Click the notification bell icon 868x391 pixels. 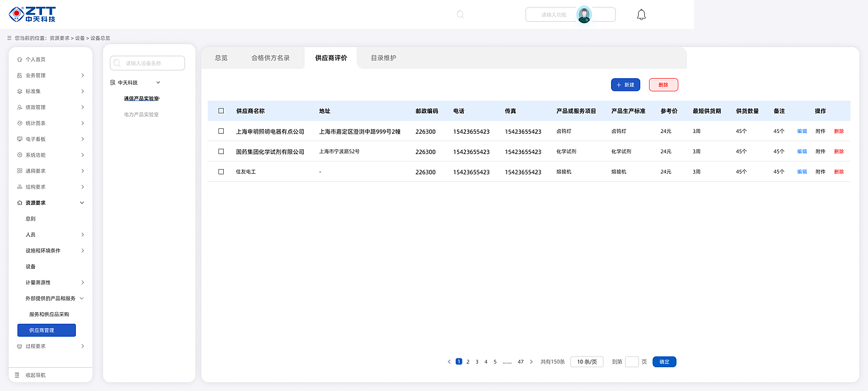click(641, 14)
